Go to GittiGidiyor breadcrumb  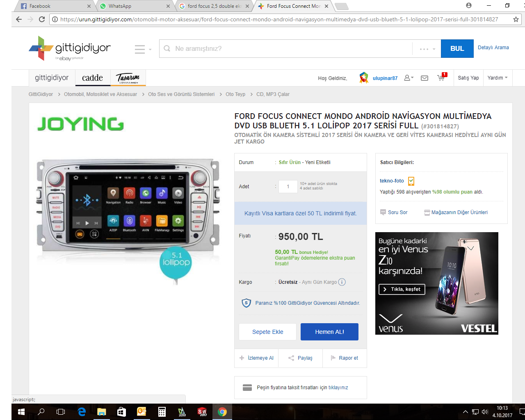tap(41, 94)
